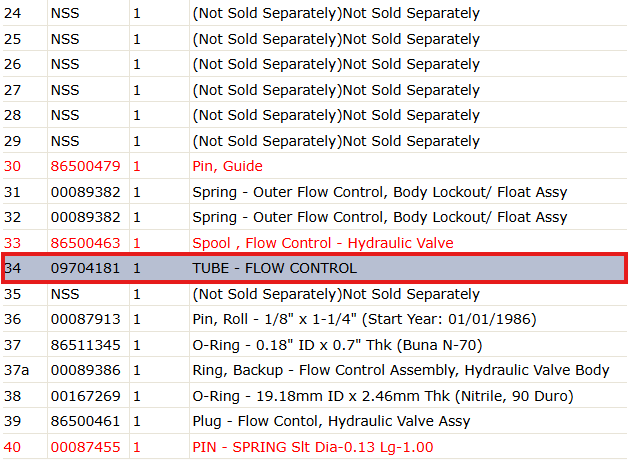
Task: Click part number 00087455
Action: [85, 447]
